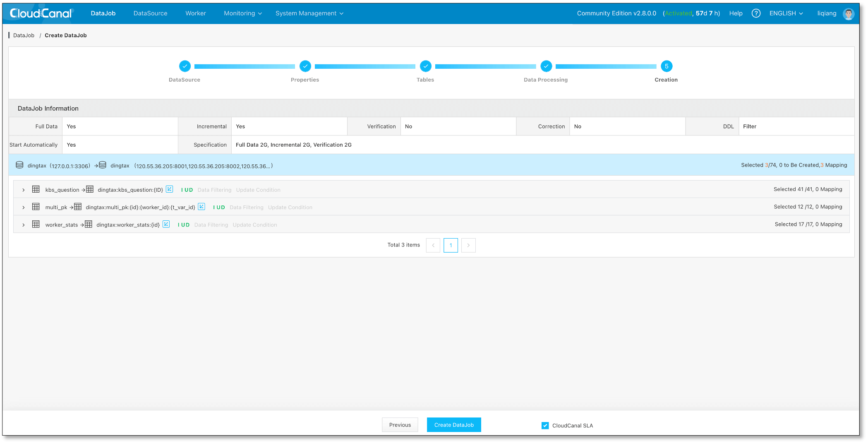
Task: Open the Worker menu item
Action: click(195, 13)
